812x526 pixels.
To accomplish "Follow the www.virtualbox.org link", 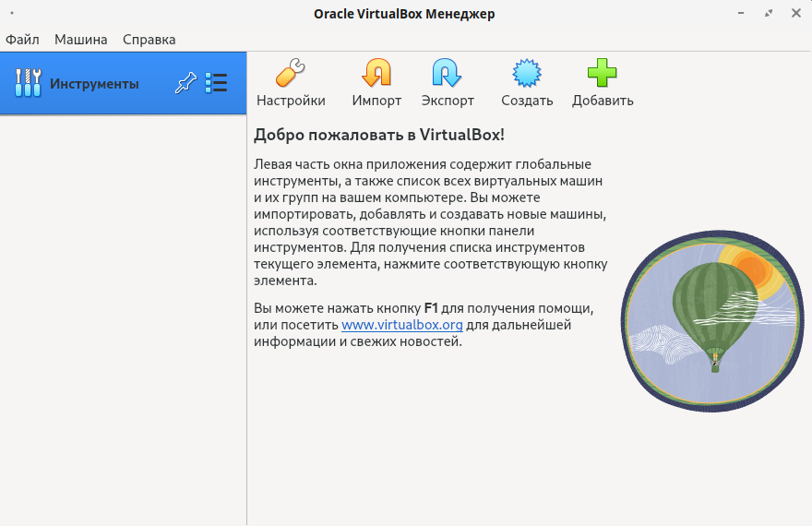I will [401, 325].
